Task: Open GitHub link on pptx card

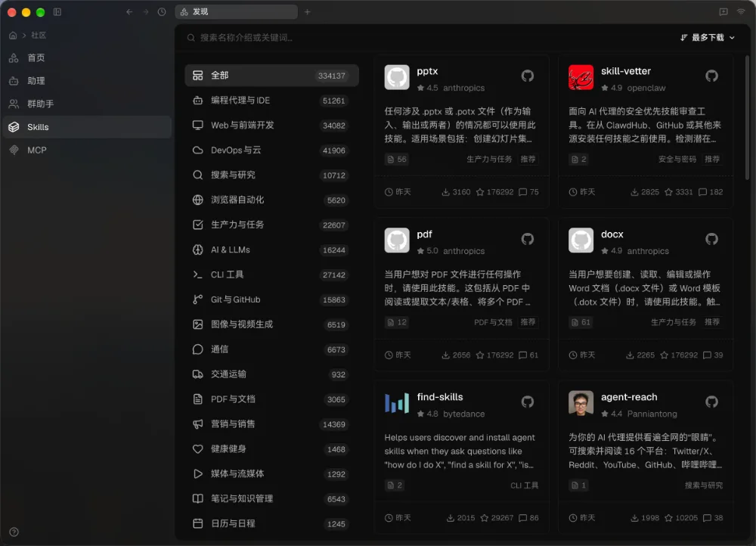Action: 528,76
